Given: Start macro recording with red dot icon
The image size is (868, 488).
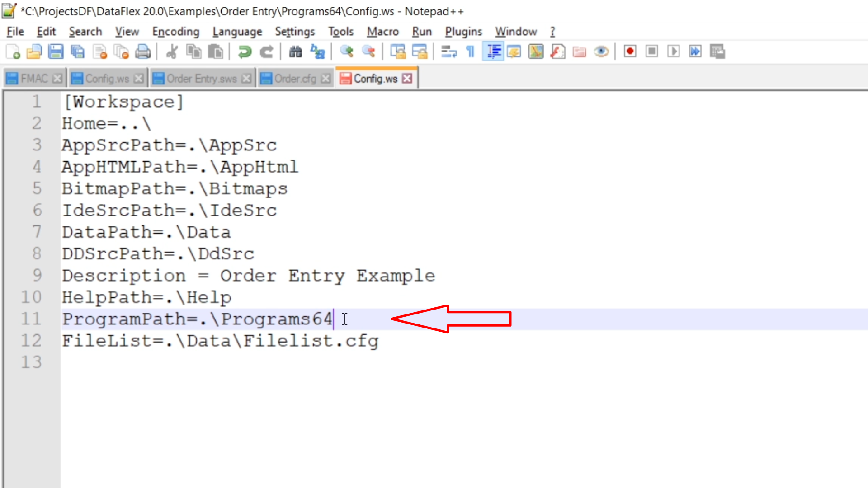Looking at the screenshot, I should [630, 52].
